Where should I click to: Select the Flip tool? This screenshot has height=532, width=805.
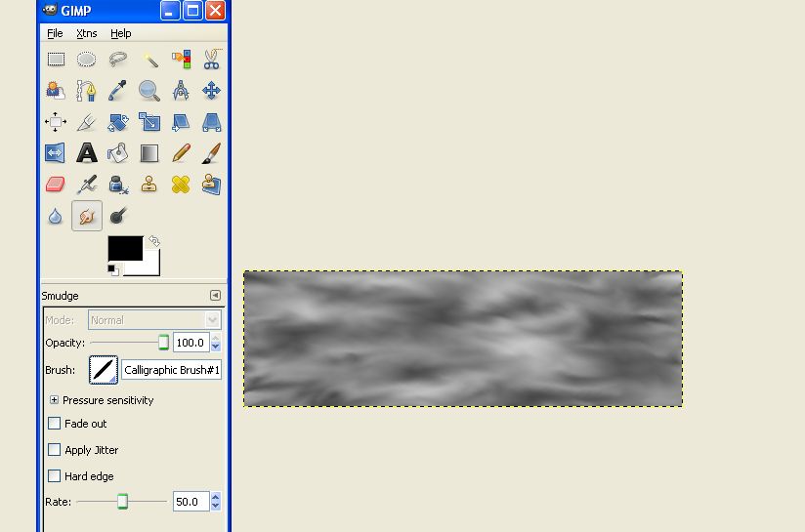(x=56, y=153)
